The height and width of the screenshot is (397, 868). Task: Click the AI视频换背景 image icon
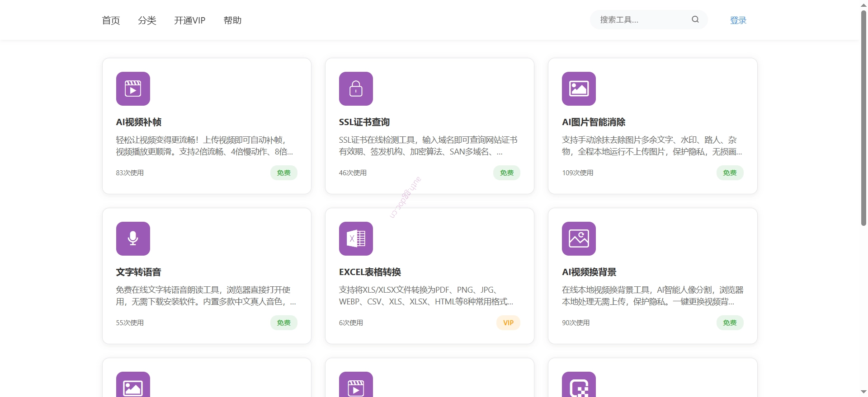579,238
